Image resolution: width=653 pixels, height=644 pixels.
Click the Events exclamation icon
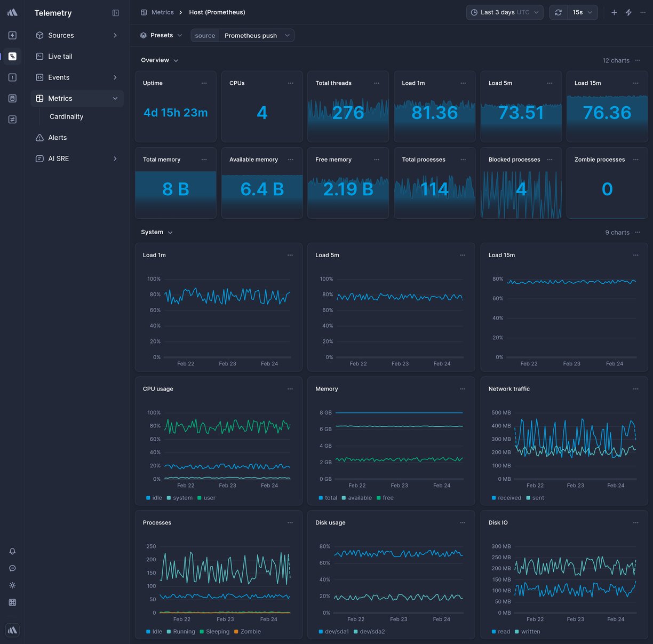point(39,77)
